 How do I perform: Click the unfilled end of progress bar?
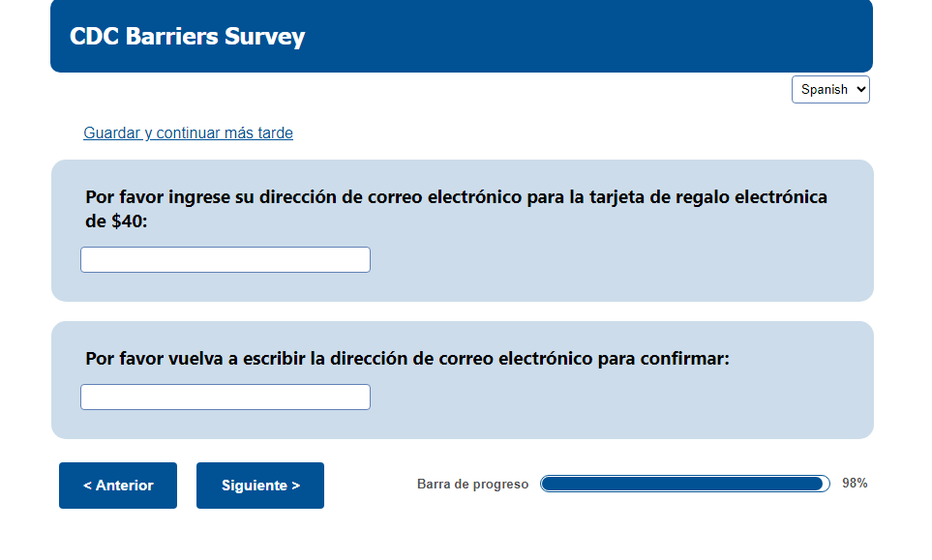827,484
